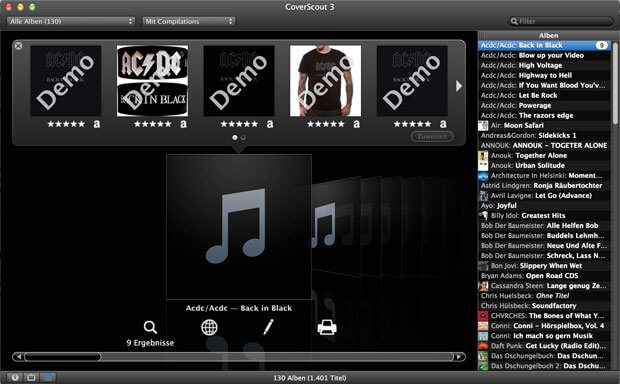Click the Alben column header
This screenshot has width=620, height=384.
tap(548, 35)
